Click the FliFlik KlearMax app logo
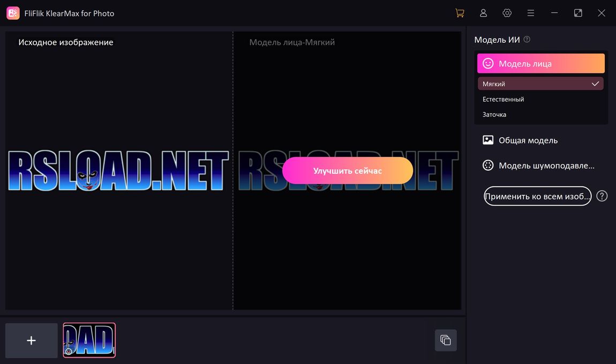This screenshot has height=364, width=616. (13, 13)
